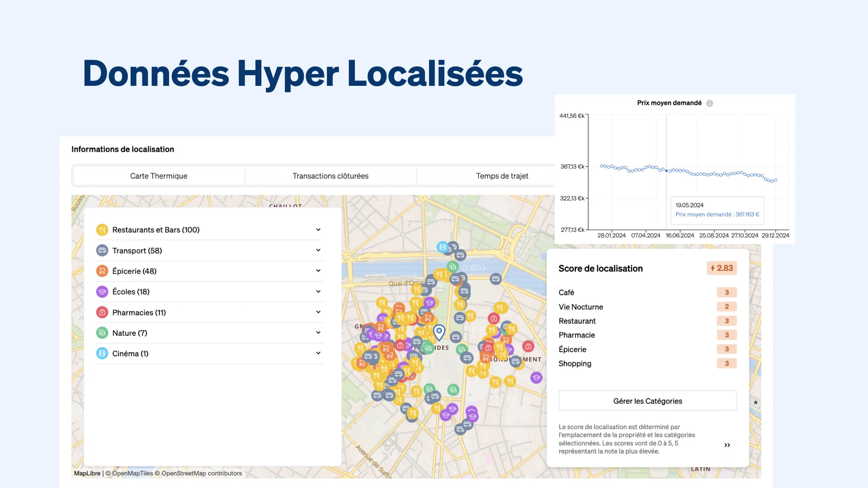The width and height of the screenshot is (868, 488).
Task: Click the Score de localisation heading
Action: [600, 268]
